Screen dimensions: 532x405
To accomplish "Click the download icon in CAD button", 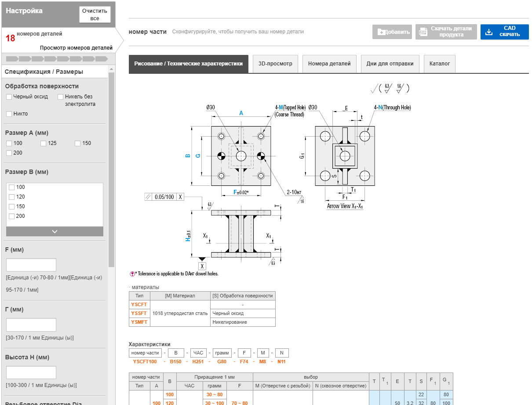I will click(x=488, y=32).
